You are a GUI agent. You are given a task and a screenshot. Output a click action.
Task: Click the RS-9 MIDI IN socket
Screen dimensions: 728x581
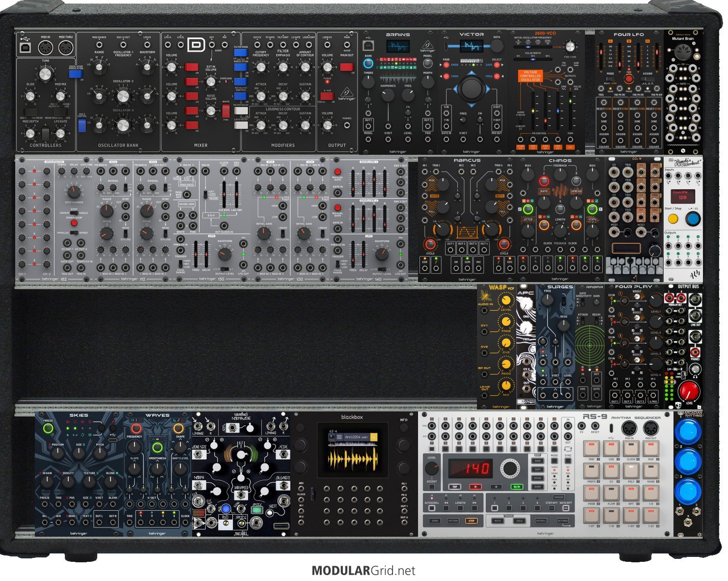click(x=629, y=429)
